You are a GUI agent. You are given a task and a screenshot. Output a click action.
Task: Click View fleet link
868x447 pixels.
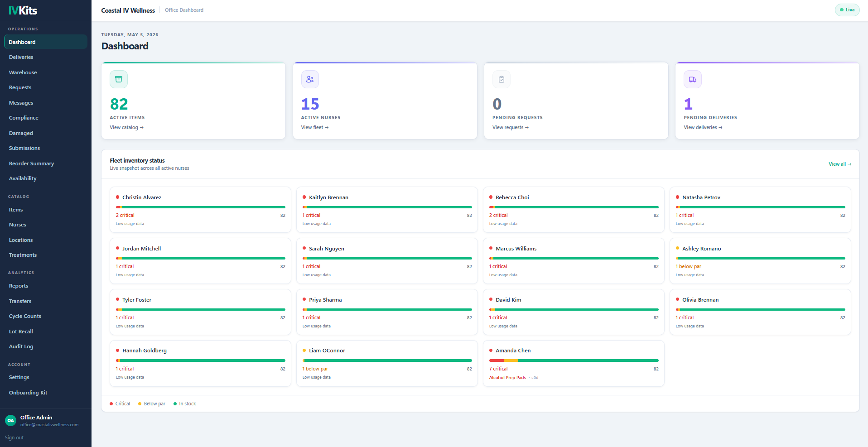click(x=315, y=127)
